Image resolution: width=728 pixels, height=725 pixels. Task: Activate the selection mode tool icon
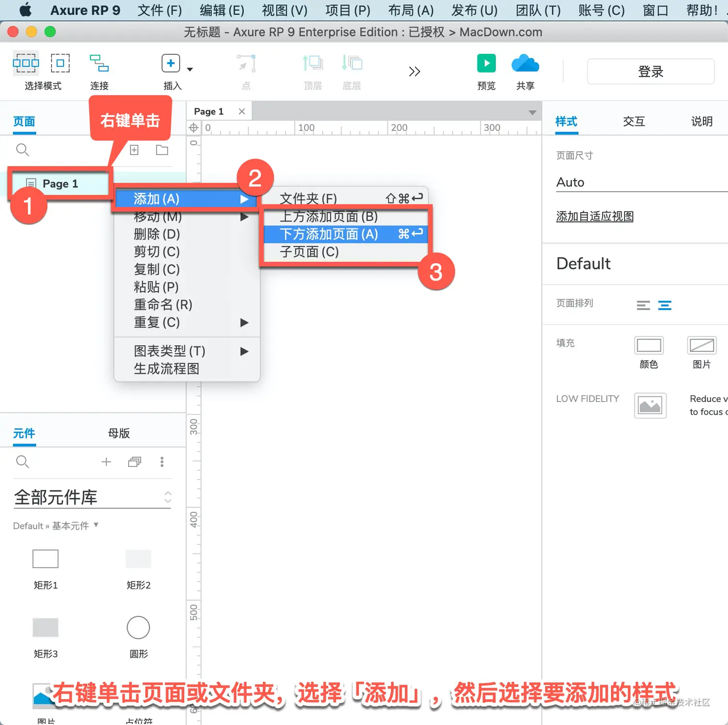pyautogui.click(x=26, y=63)
